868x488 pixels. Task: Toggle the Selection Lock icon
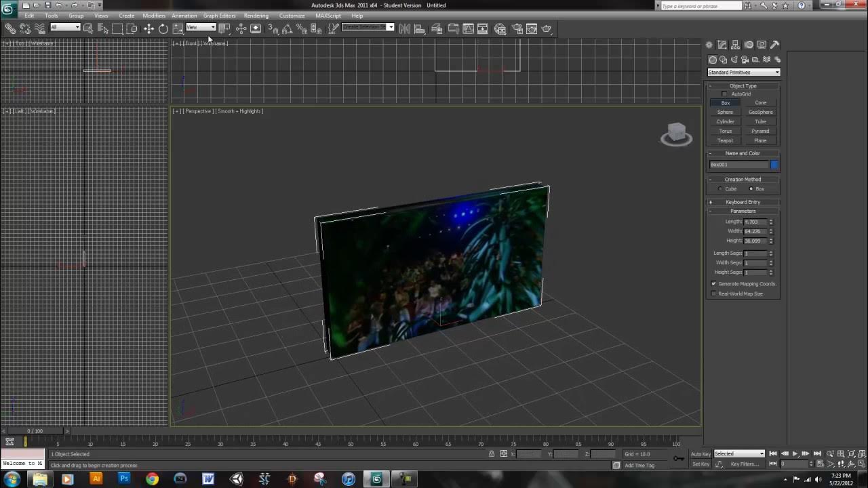[x=492, y=453]
